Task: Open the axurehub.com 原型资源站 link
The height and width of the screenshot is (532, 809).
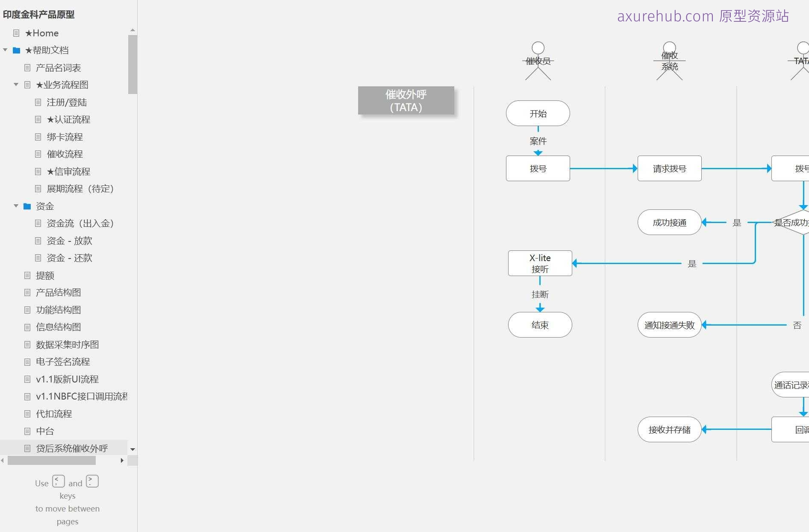Action: click(x=703, y=16)
